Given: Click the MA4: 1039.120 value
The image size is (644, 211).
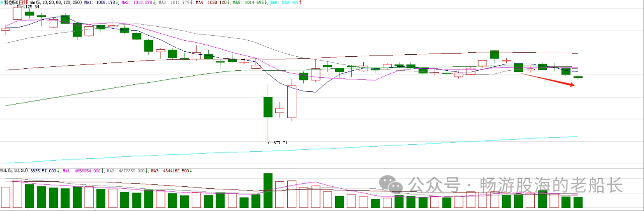Looking at the screenshot, I should [212, 3].
